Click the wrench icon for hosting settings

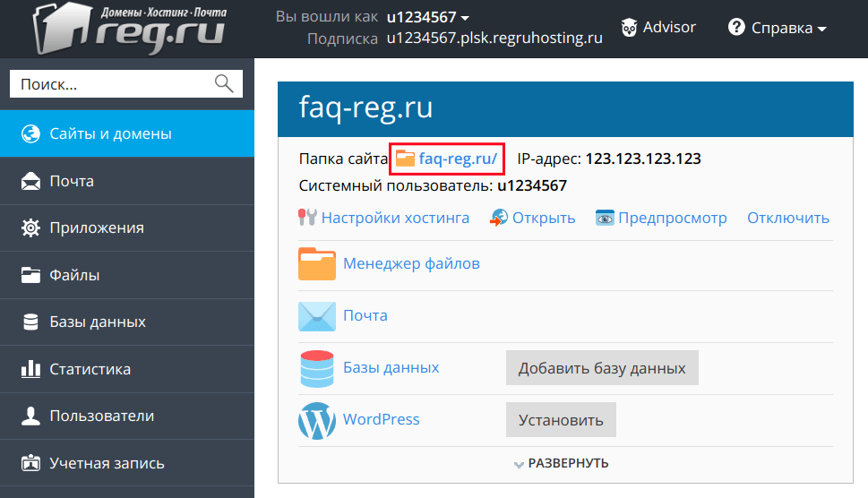point(307,218)
